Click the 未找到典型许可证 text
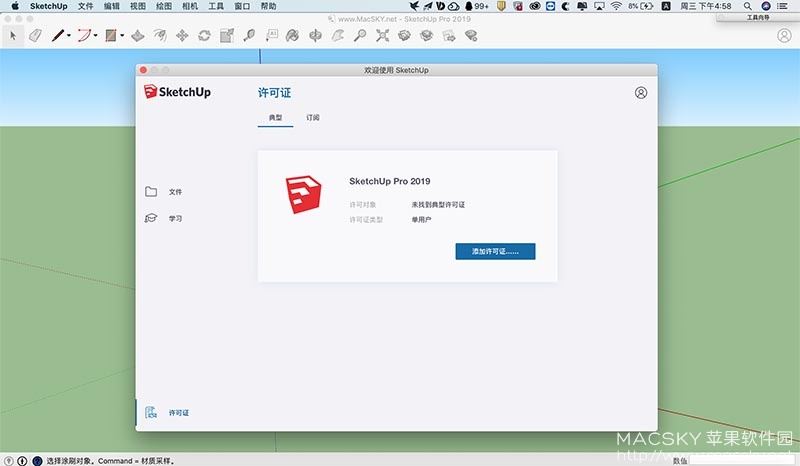Viewport: 800px width, 466px height. pos(438,205)
